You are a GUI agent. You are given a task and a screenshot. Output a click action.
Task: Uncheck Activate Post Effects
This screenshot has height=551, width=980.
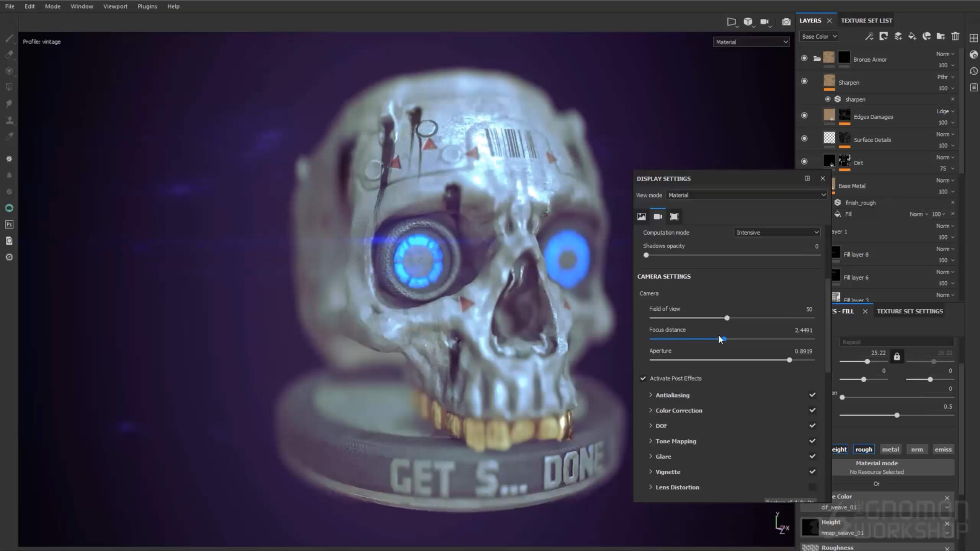pos(643,378)
